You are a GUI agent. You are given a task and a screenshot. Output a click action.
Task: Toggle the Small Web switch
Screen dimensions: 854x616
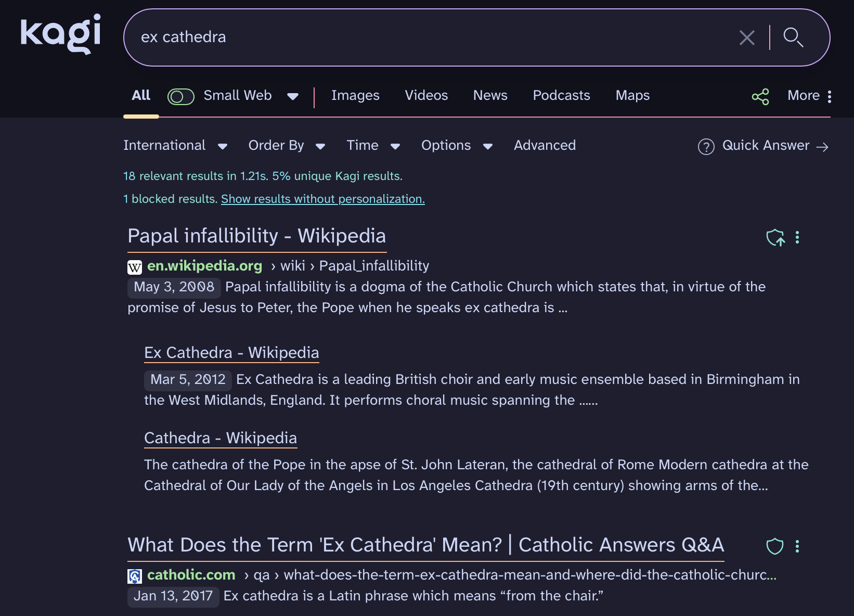click(180, 96)
